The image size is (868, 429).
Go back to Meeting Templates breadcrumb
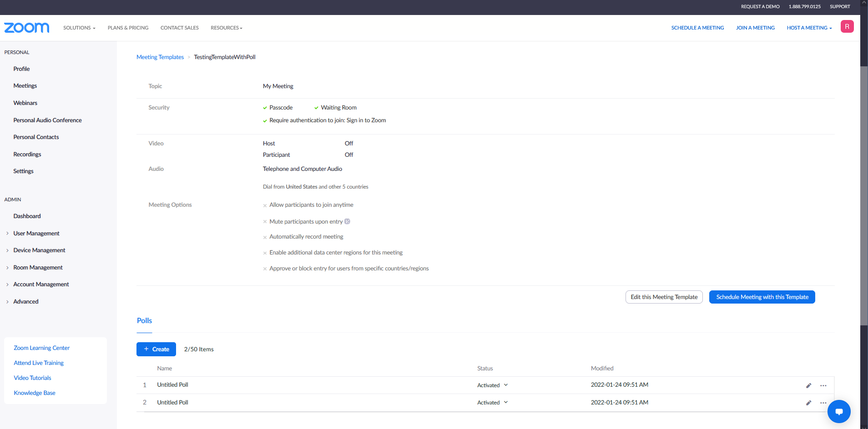160,57
